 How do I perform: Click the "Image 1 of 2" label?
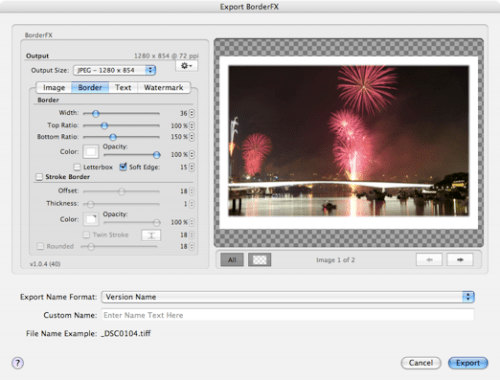pyautogui.click(x=335, y=260)
